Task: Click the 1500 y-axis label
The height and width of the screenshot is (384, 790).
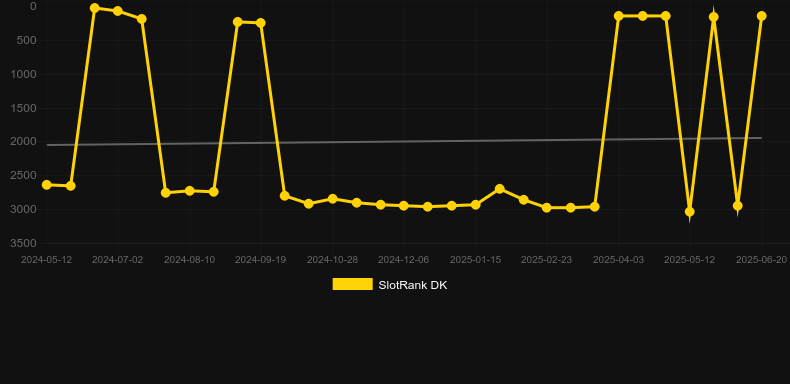Action: (24, 108)
